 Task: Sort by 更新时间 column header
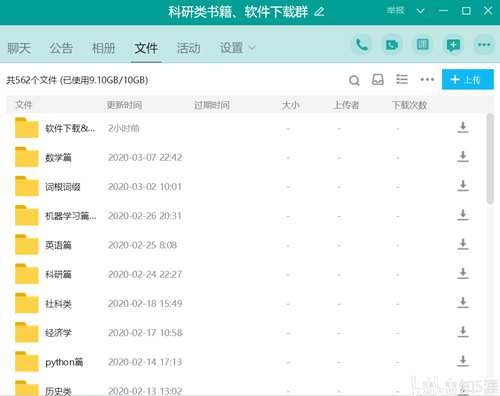pyautogui.click(x=124, y=105)
